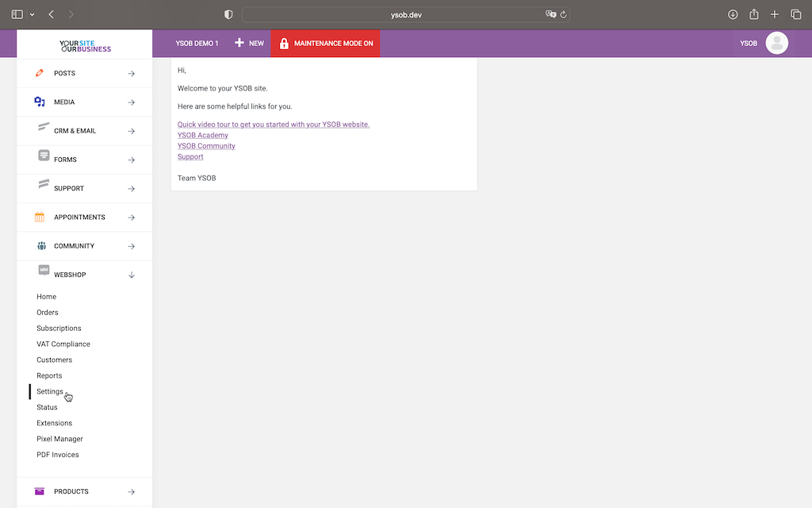Open the YSOB Academy link
This screenshot has height=508, width=812.
(202, 135)
